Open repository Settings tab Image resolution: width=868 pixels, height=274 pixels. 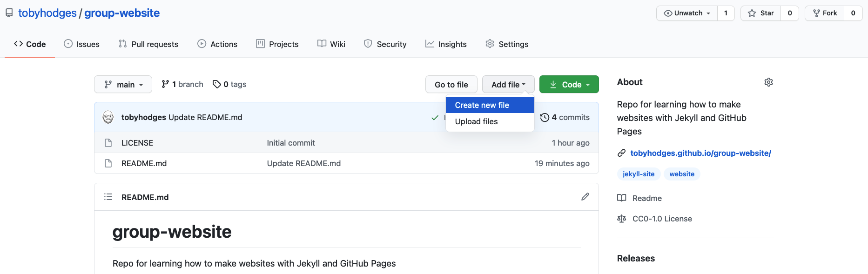[x=507, y=44]
